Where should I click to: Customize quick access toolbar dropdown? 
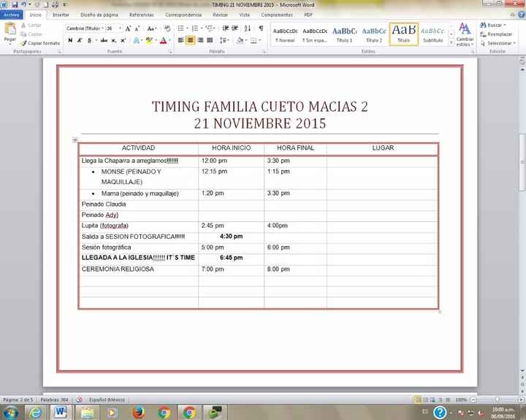point(64,4)
